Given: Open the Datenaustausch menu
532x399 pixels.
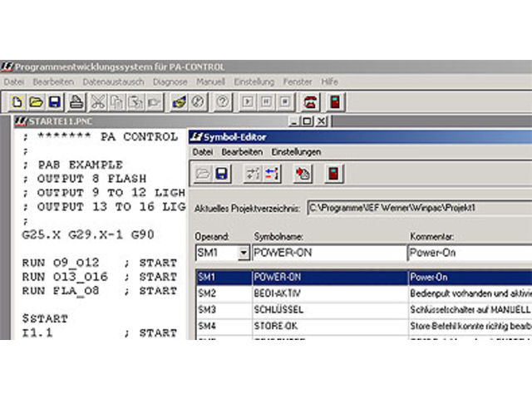Looking at the screenshot, I should (113, 82).
